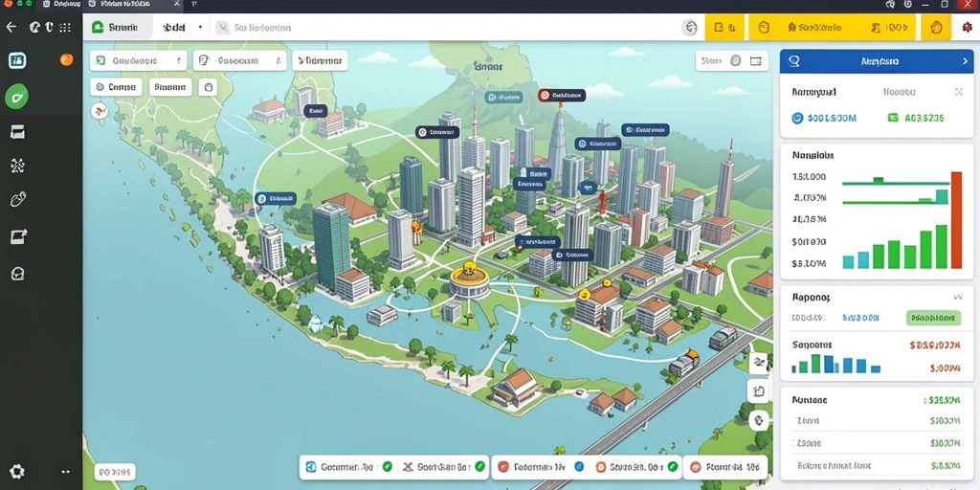Click the small square icon button under map filters
Viewport: 980px width, 490px height.
click(208, 87)
